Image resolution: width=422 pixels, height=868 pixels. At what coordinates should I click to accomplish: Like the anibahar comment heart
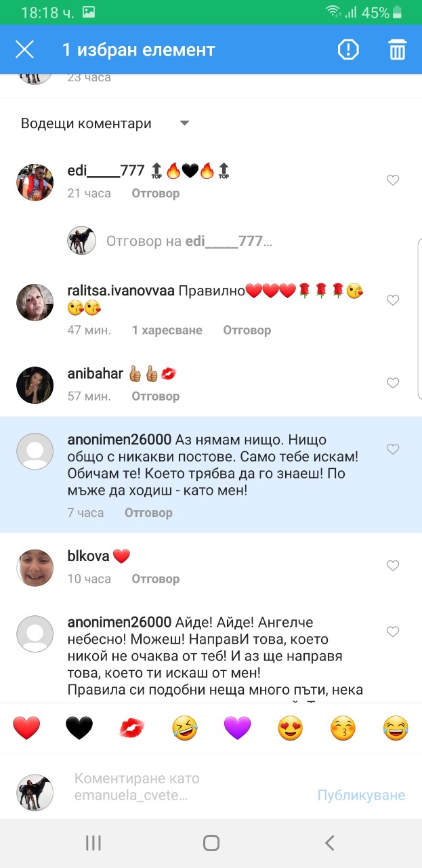(x=393, y=383)
